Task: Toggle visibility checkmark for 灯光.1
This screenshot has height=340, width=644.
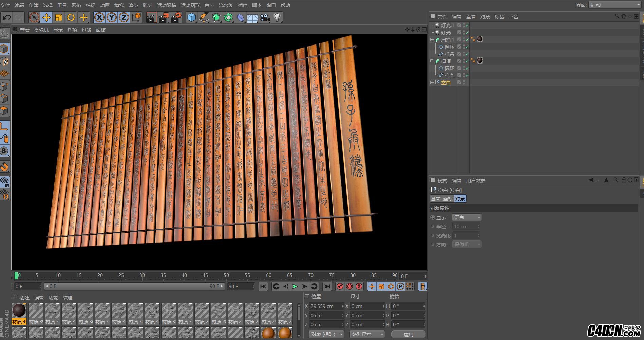Action: tap(467, 25)
